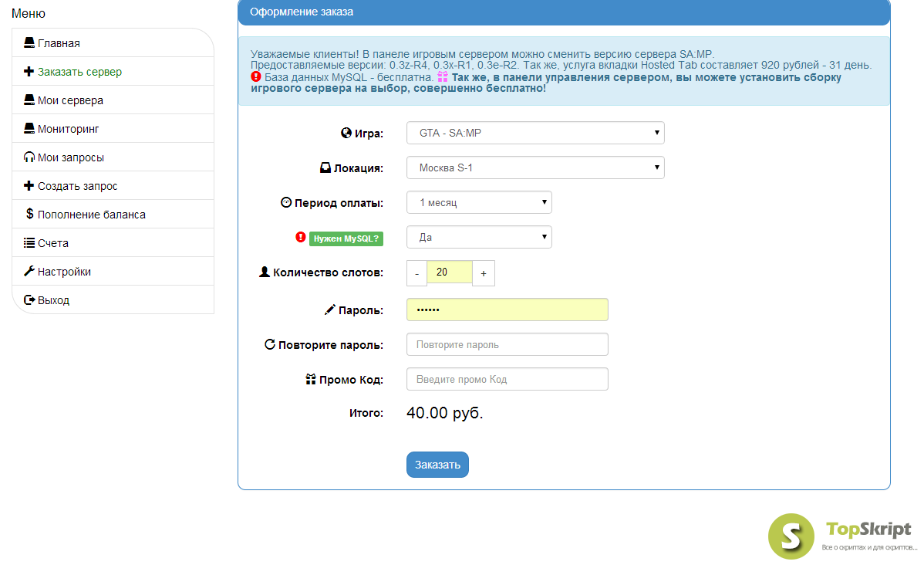This screenshot has width=924, height=565.
Task: Click the blue Заказать button
Action: [437, 465]
